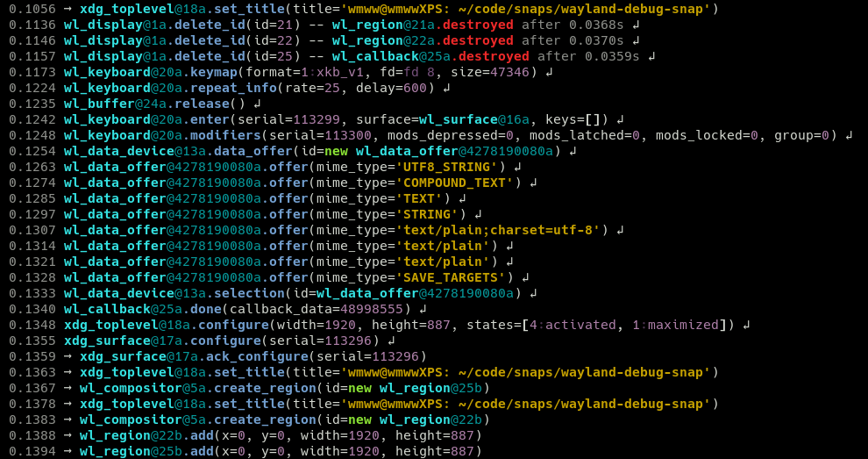The height and width of the screenshot is (459, 868).
Task: Click 'destroyed' on the wl_region@22a line
Action: pyautogui.click(x=478, y=40)
